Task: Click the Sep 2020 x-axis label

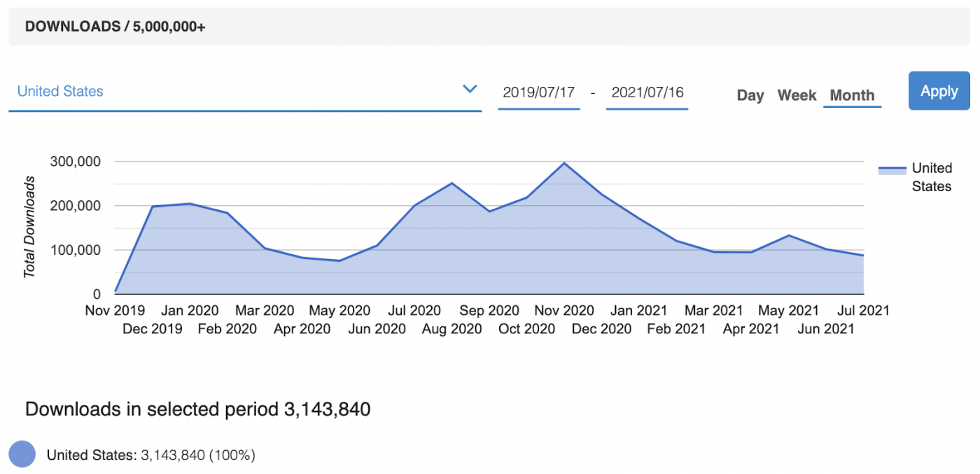Action: [489, 310]
